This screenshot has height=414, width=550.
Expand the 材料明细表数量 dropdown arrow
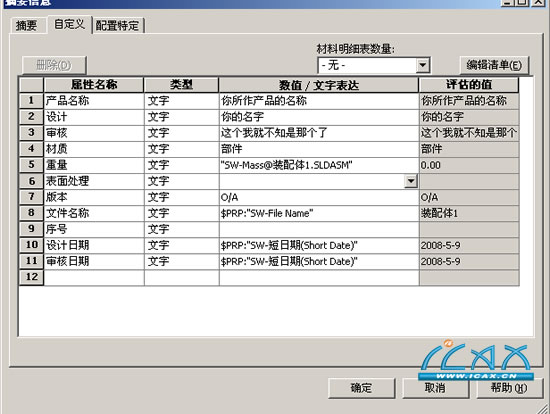[x=423, y=65]
